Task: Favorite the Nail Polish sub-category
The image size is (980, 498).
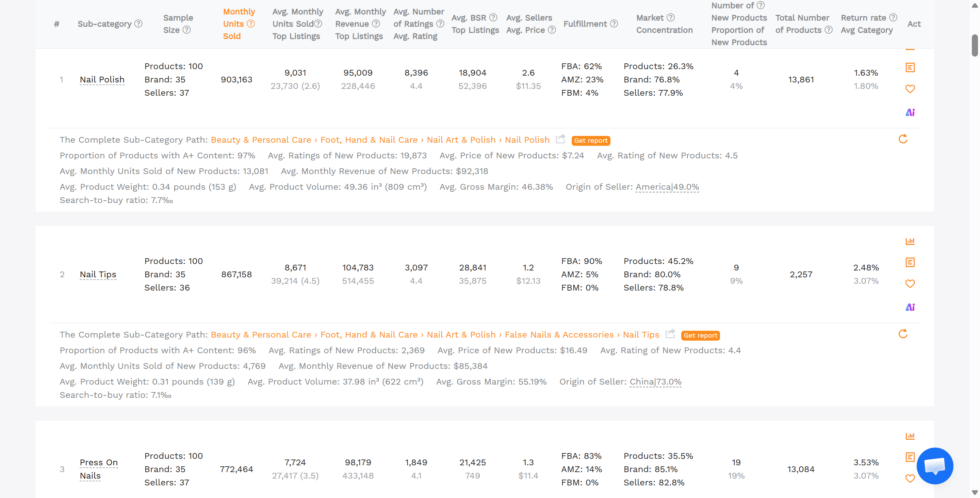Action: click(x=910, y=89)
